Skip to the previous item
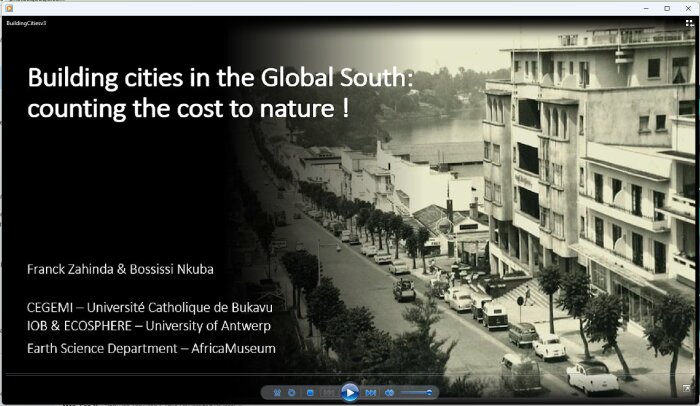 (x=329, y=393)
